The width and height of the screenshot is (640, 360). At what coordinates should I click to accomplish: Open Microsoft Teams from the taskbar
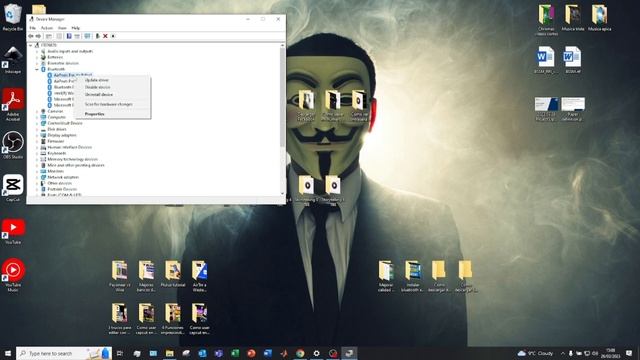(218, 353)
